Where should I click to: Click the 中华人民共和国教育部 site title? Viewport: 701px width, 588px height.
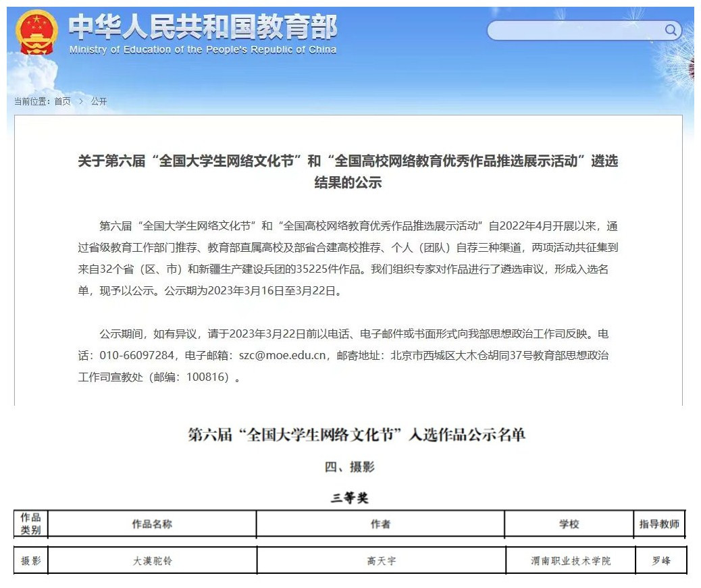[203, 27]
